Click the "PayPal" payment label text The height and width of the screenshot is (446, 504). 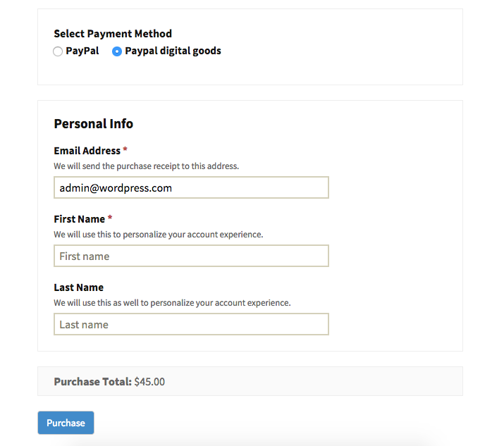click(82, 51)
